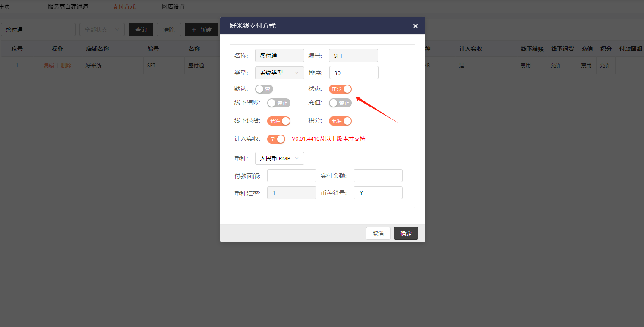This screenshot has width=644, height=327.
Task: Click the 积分 column header
Action: pos(606,49)
